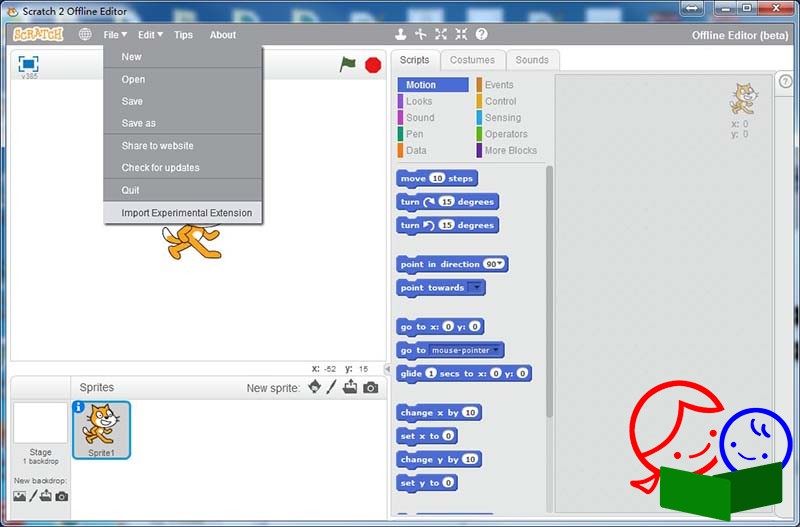
Task: Select the Control block category
Action: [510, 101]
